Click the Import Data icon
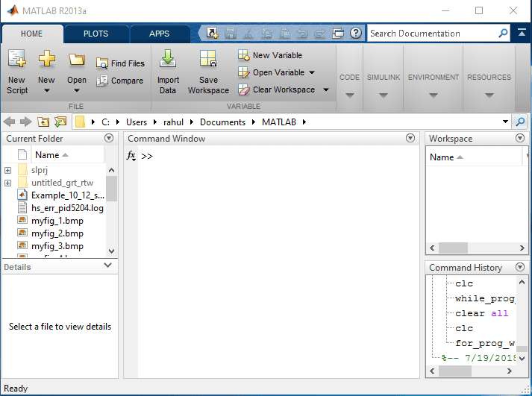The height and width of the screenshot is (396, 532). (168, 60)
